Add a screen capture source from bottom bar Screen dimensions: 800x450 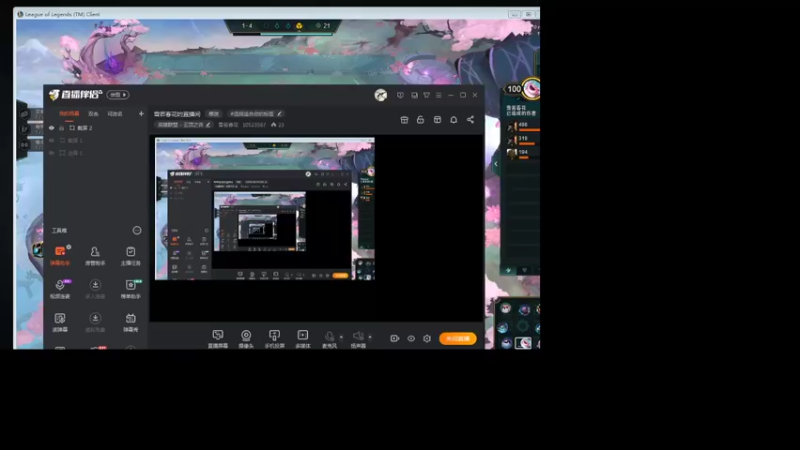tap(218, 339)
